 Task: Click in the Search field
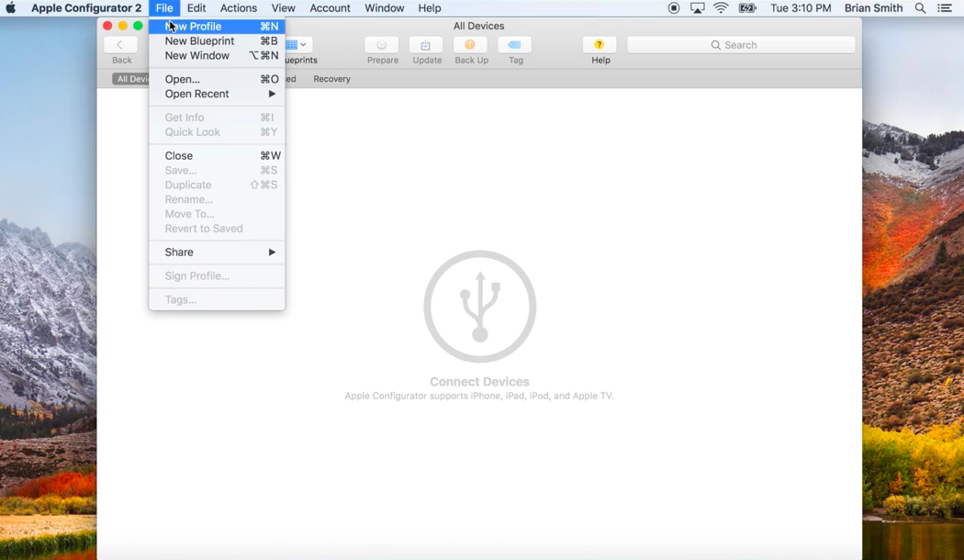coord(741,45)
